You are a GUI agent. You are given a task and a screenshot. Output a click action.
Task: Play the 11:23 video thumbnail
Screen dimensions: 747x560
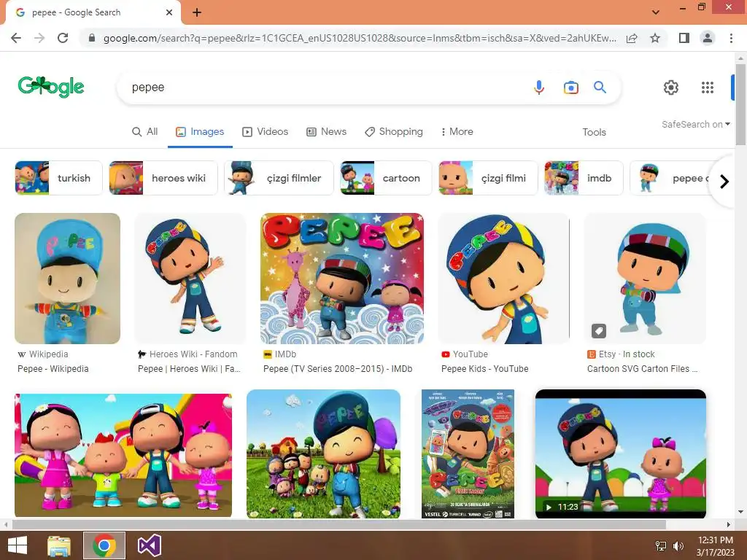pyautogui.click(x=621, y=454)
